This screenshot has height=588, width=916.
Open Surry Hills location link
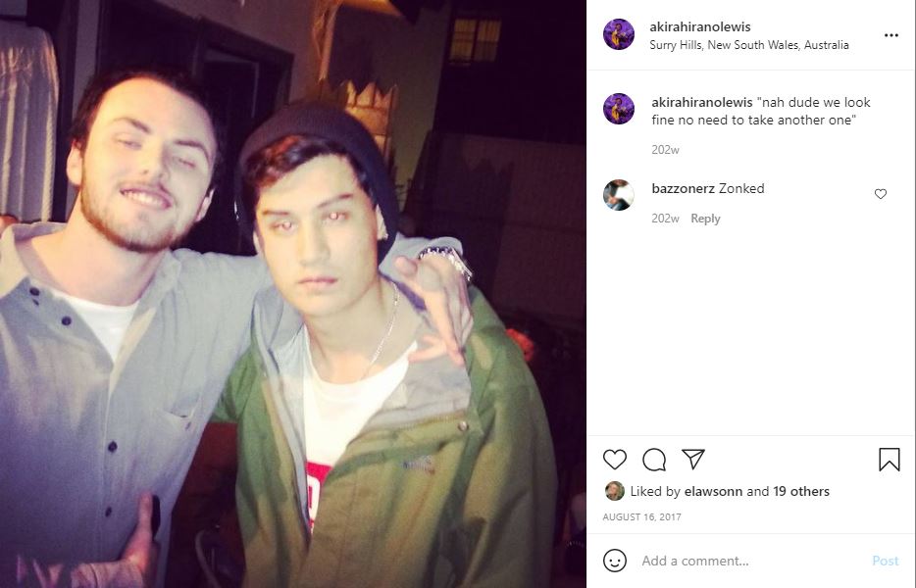[x=749, y=45]
